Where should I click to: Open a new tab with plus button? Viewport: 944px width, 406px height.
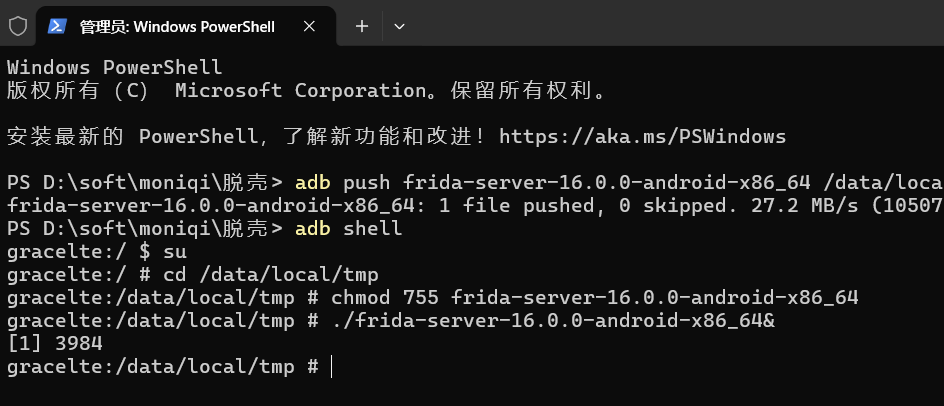(362, 26)
